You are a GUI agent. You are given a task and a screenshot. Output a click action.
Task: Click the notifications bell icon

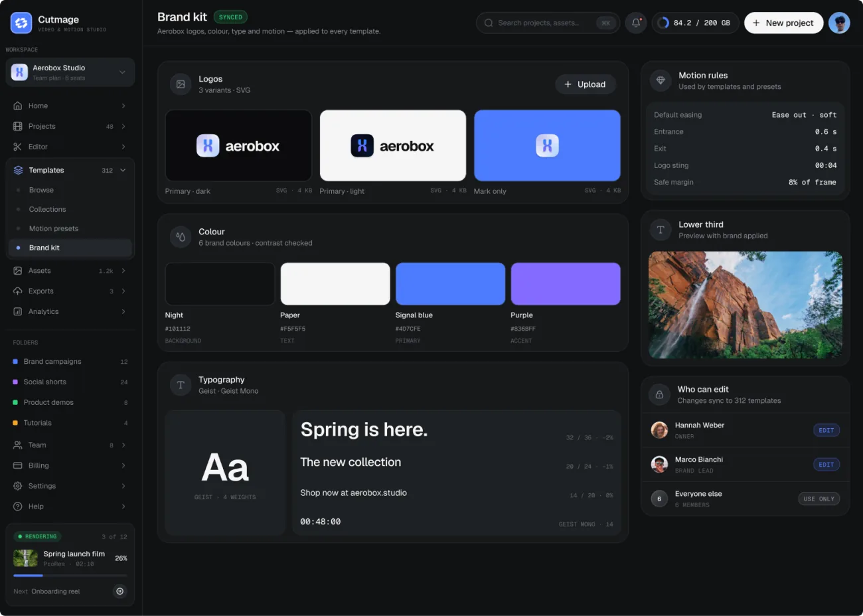point(636,23)
